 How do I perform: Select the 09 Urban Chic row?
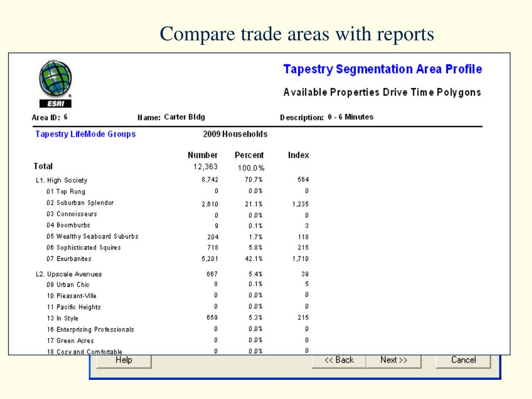pos(178,284)
